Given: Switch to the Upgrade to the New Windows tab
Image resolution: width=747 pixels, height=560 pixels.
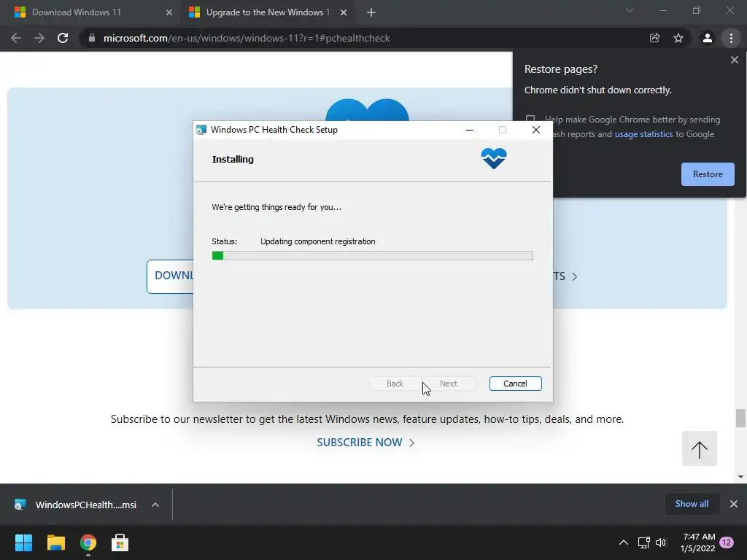Looking at the screenshot, I should pos(268,12).
